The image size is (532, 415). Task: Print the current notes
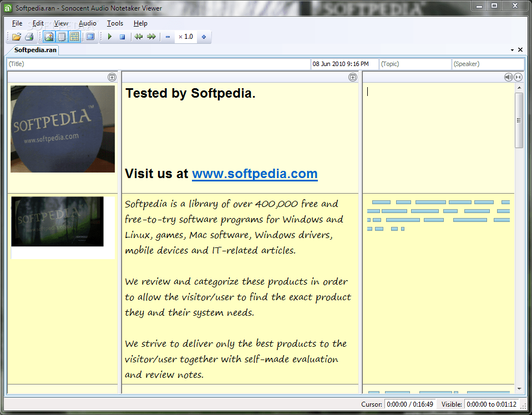(29, 37)
